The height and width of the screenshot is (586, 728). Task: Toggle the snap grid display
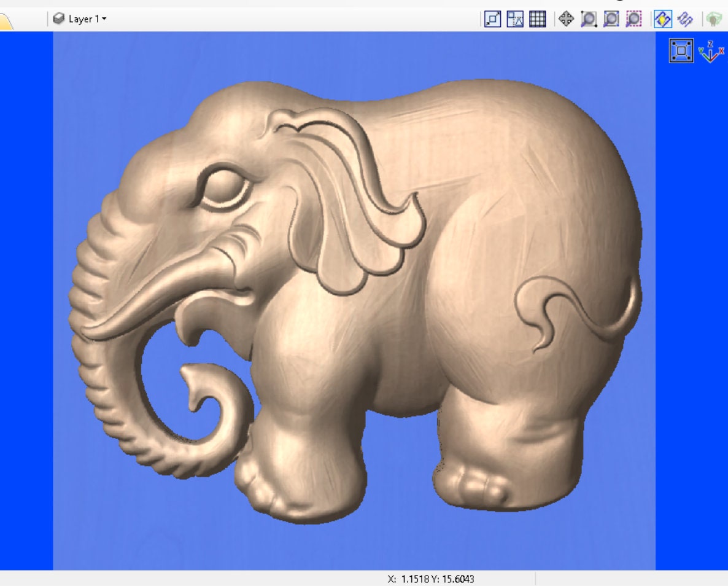(536, 19)
